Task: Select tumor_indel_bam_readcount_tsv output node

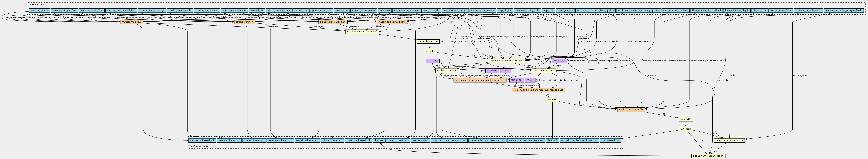Action: click(488, 140)
